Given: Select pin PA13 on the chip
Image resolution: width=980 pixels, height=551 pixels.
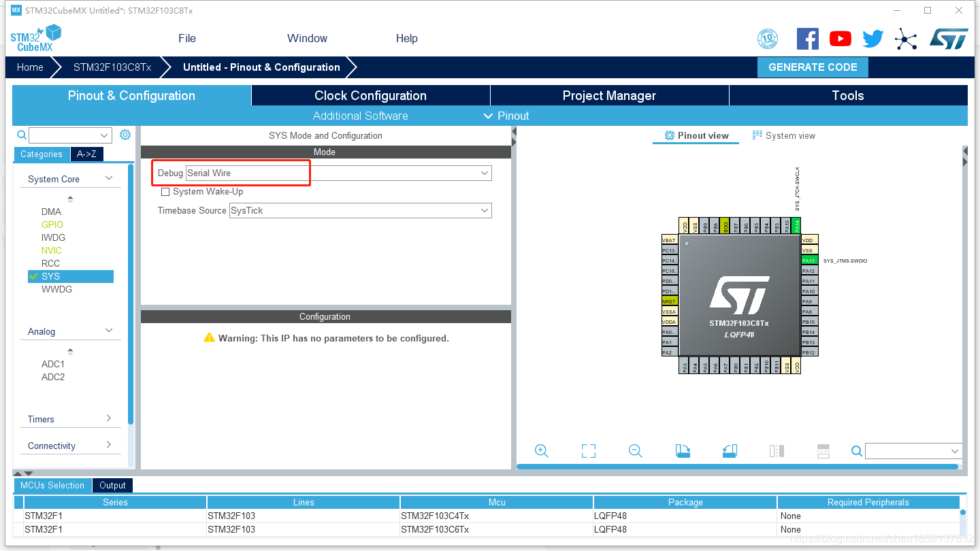Looking at the screenshot, I should point(808,261).
